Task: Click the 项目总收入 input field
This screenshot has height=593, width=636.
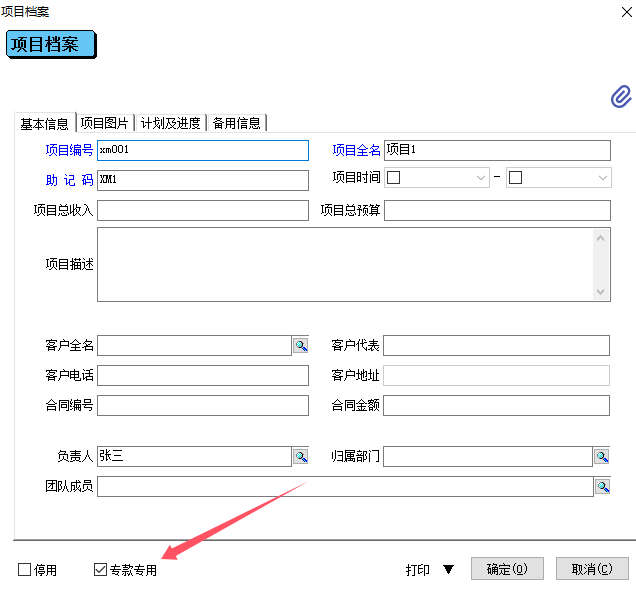Action: pyautogui.click(x=203, y=211)
